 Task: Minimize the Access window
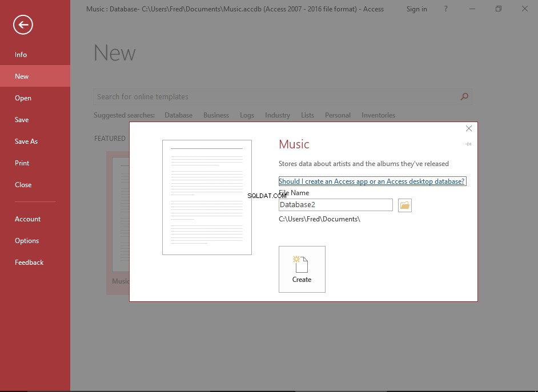(x=472, y=9)
